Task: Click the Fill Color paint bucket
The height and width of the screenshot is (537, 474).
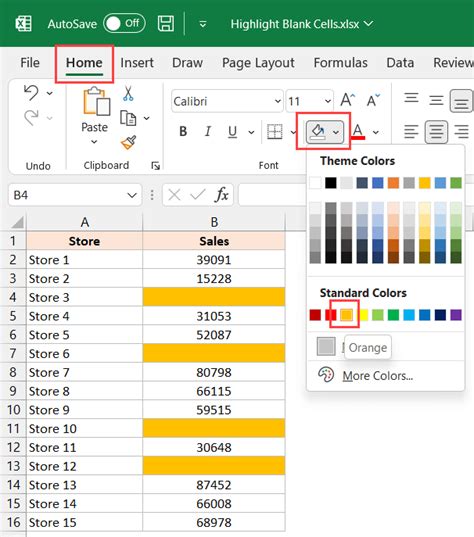Action: (x=318, y=132)
